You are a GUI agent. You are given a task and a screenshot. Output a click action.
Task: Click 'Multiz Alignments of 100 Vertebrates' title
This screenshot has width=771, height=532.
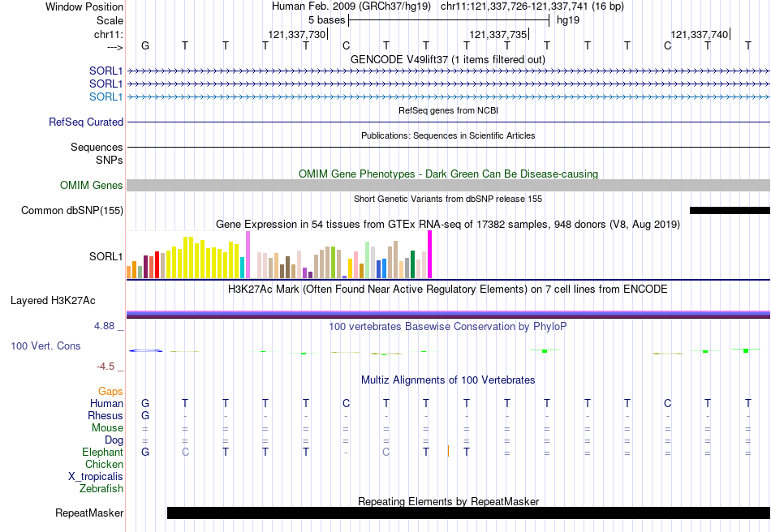point(448,380)
